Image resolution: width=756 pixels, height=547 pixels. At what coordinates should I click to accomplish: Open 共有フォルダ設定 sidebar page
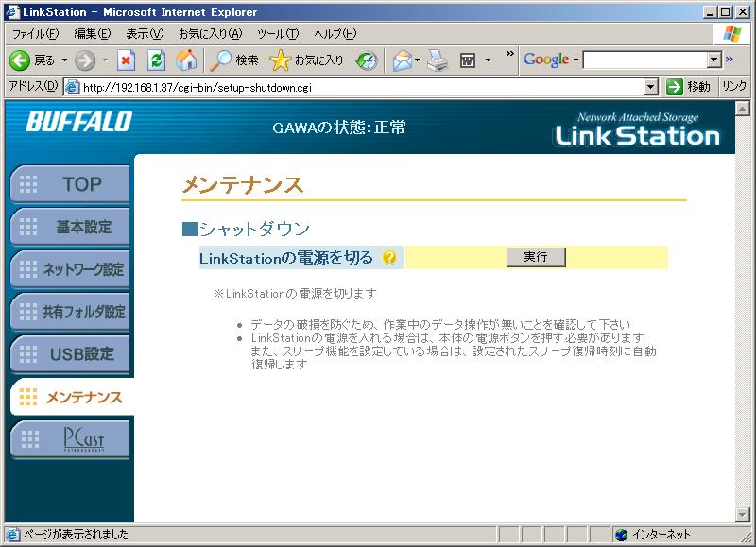coord(70,312)
